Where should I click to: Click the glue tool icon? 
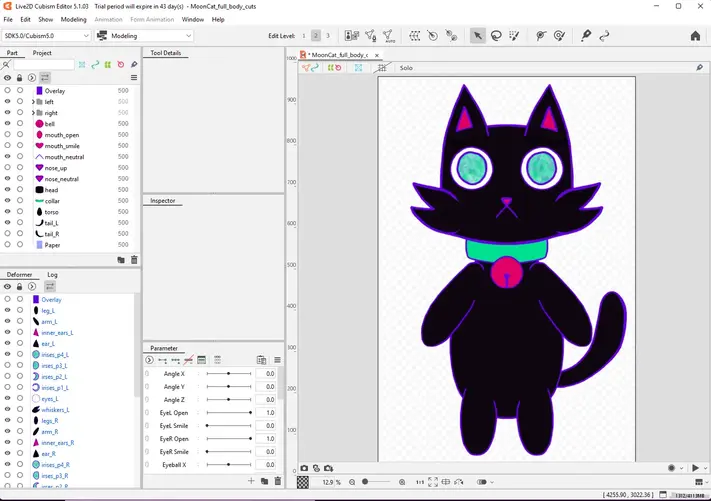coord(451,36)
